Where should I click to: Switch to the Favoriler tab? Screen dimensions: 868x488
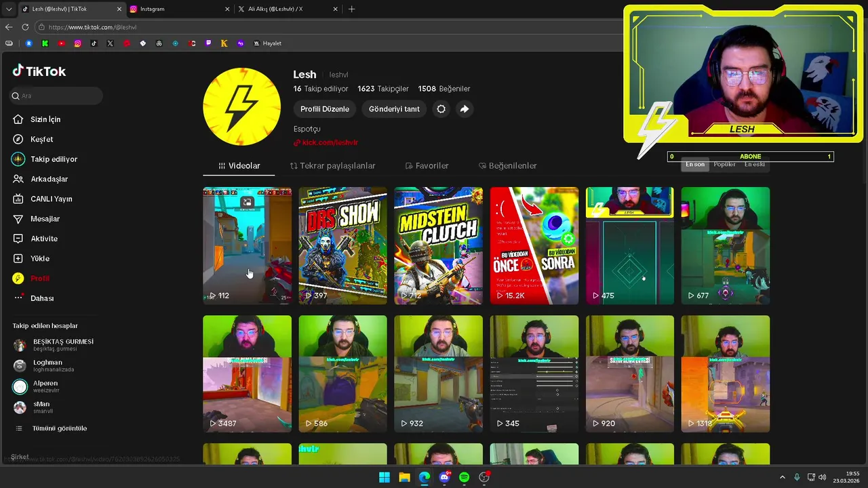(427, 166)
